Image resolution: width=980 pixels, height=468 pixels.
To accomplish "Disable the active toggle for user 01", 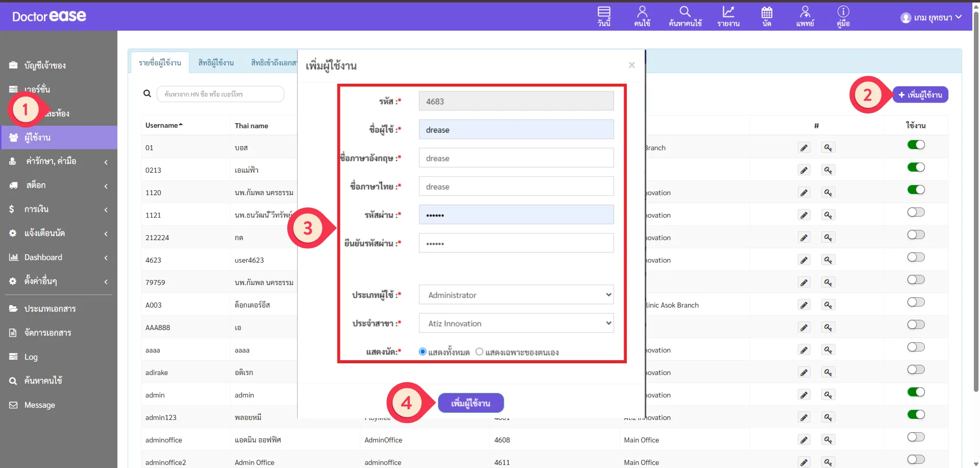I will click(916, 145).
